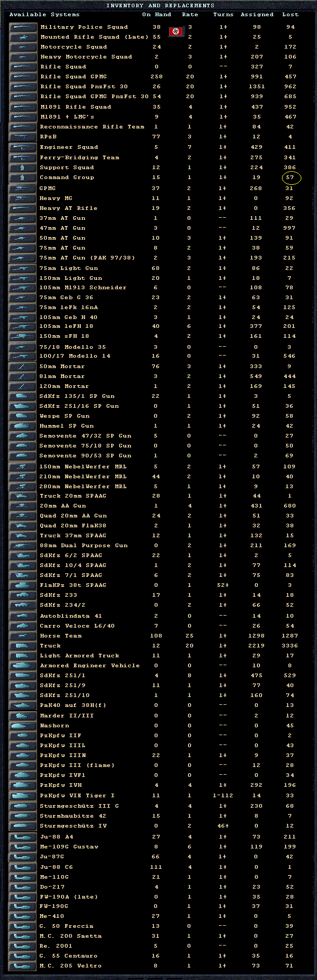Select the Ju-87G aircraft icon

point(23,856)
